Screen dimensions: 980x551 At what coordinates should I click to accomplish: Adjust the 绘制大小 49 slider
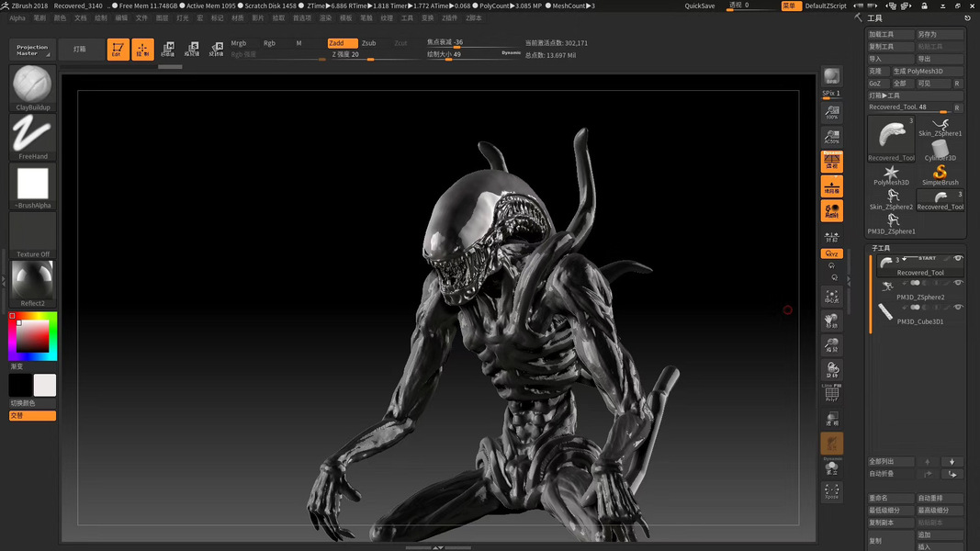click(x=473, y=55)
